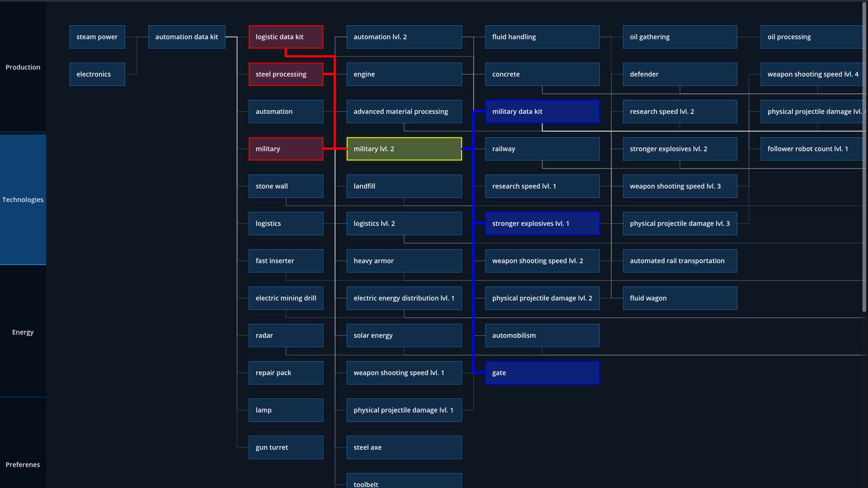Image resolution: width=868 pixels, height=488 pixels.
Task: Select the Energy section
Action: 23,332
